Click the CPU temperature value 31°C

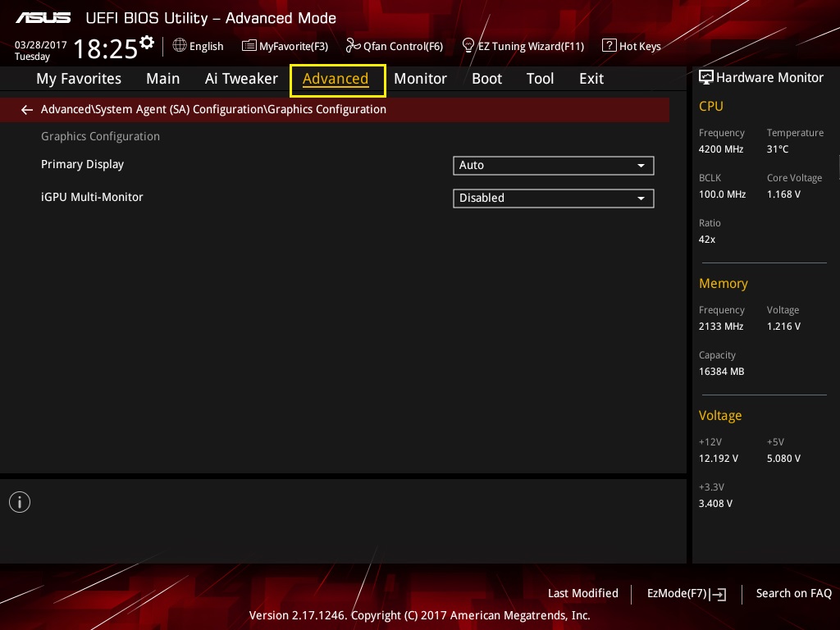pos(778,149)
